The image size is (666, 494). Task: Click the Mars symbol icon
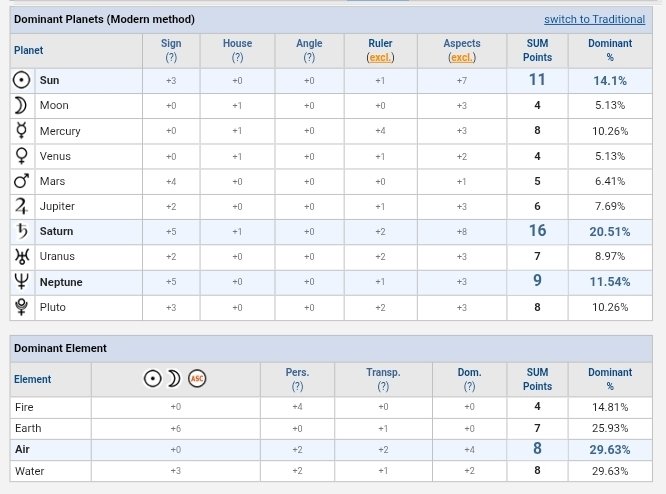(22, 181)
